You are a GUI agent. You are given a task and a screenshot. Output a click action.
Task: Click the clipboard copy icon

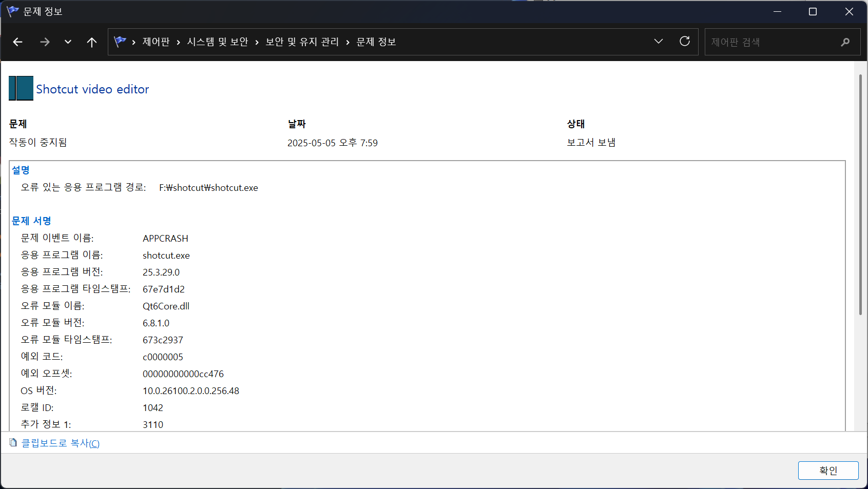[13, 442]
